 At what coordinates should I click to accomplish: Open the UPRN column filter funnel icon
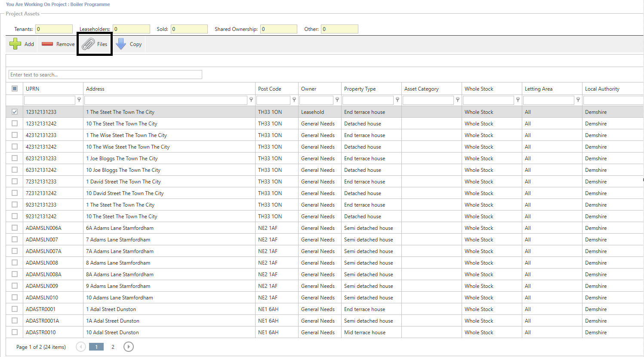pyautogui.click(x=79, y=100)
